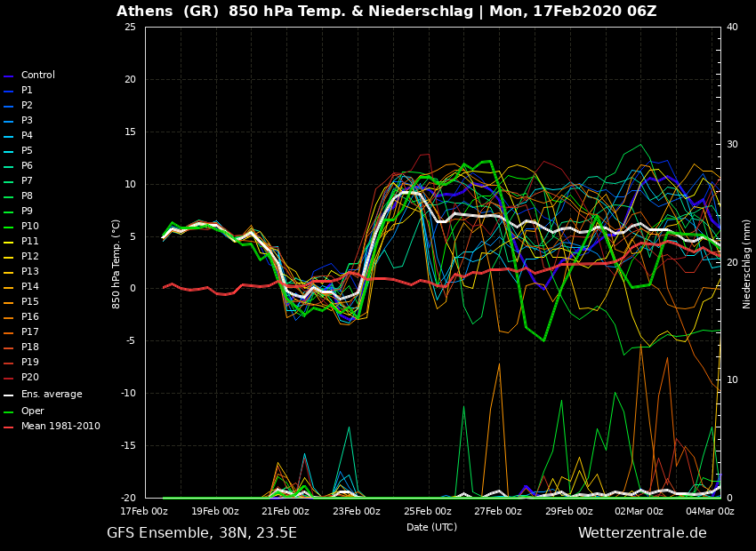756x551 pixels.
Task: Select the "Oper" legend label
Action: (x=32, y=411)
